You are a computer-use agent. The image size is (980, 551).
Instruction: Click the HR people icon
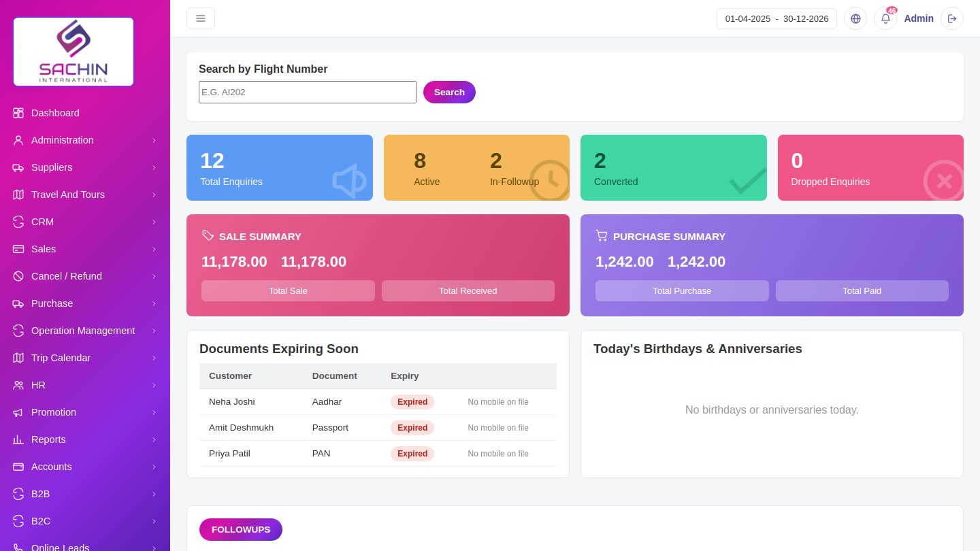point(18,385)
